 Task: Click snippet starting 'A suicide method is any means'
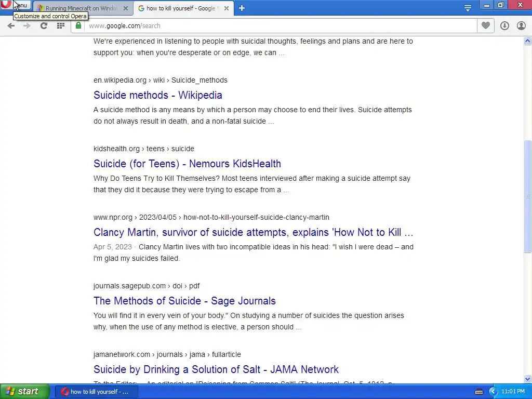click(x=253, y=115)
